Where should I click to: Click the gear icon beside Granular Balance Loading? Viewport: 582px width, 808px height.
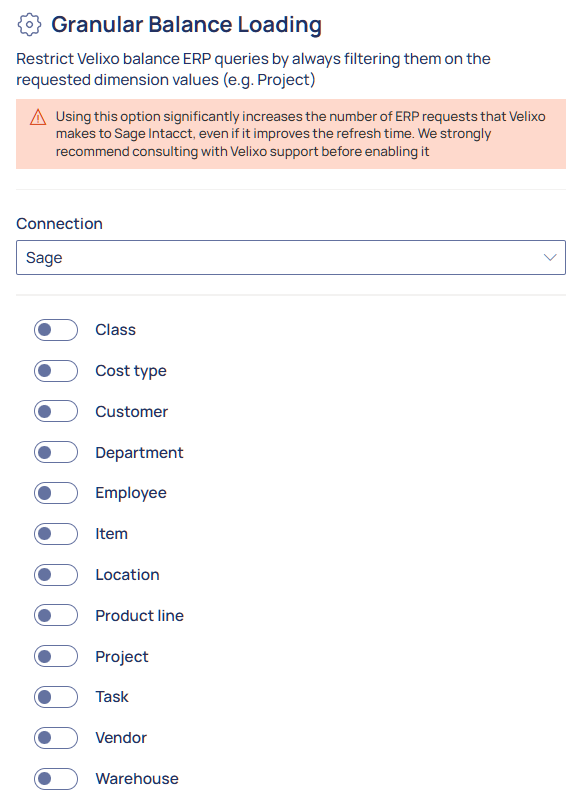click(29, 25)
